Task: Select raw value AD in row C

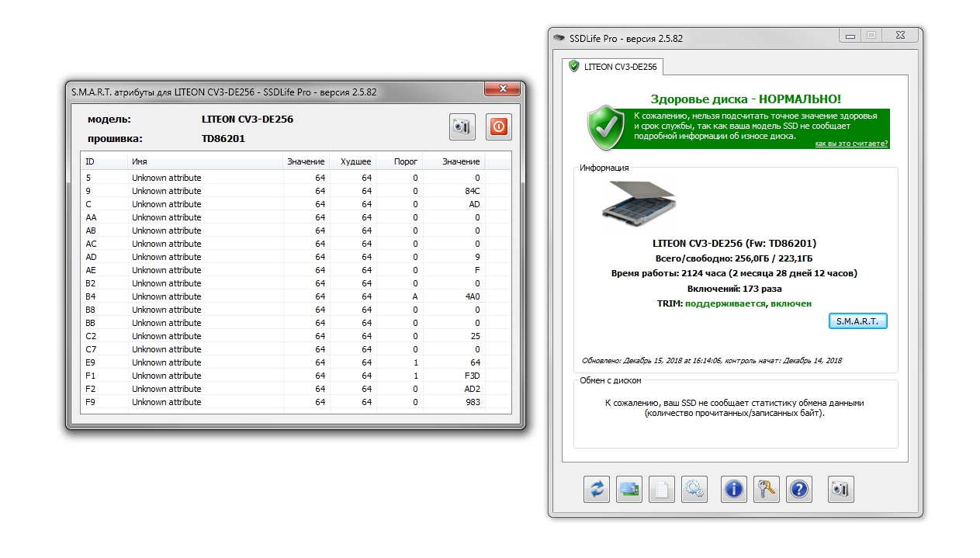Action: point(475,204)
